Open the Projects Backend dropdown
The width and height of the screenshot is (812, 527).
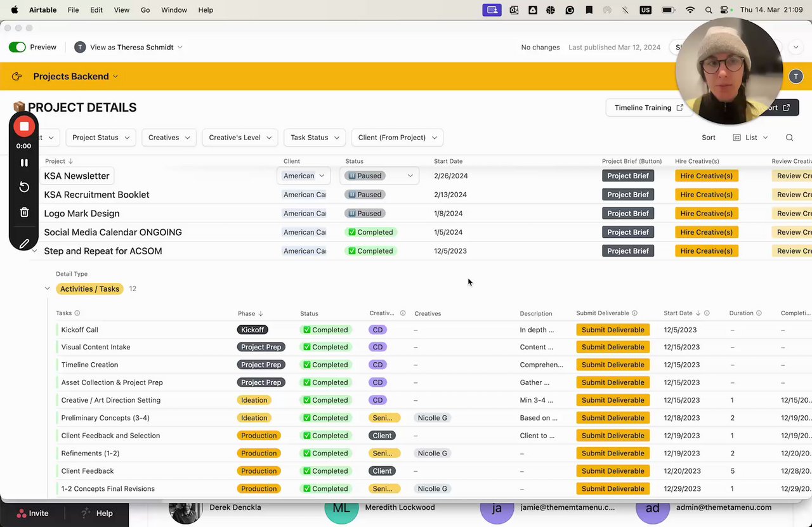(75, 76)
